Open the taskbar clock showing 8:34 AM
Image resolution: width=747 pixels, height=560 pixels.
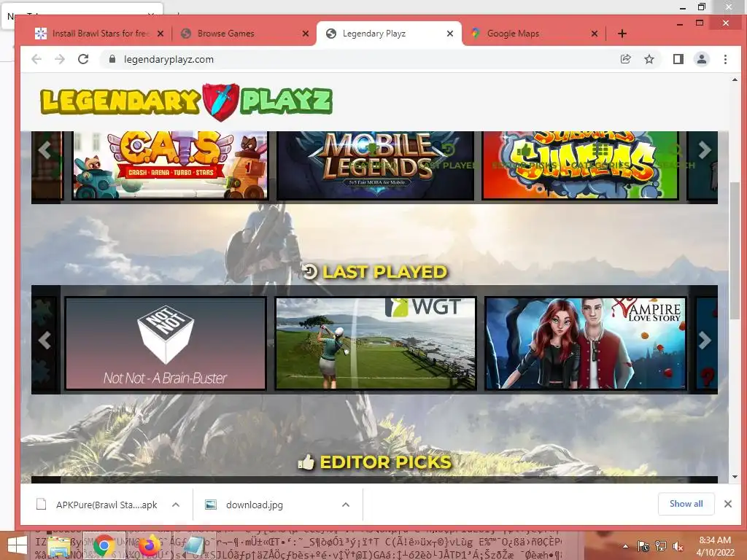(715, 545)
